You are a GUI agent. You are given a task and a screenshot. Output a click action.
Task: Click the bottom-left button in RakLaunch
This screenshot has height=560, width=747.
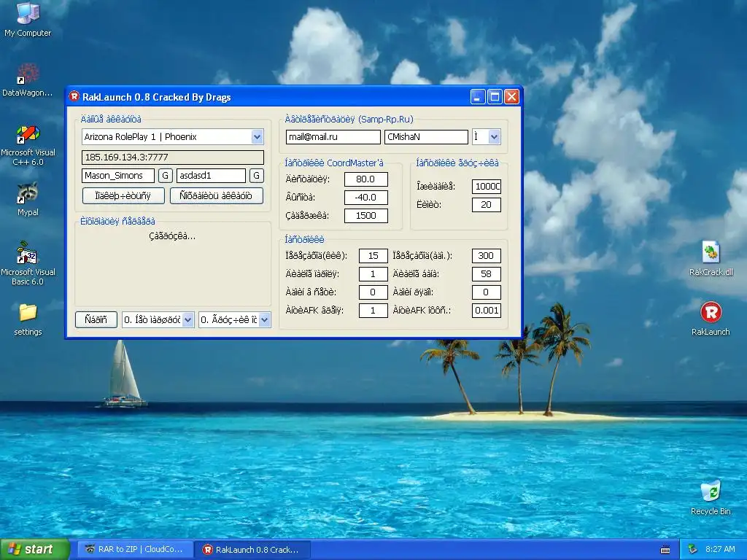[x=96, y=319]
